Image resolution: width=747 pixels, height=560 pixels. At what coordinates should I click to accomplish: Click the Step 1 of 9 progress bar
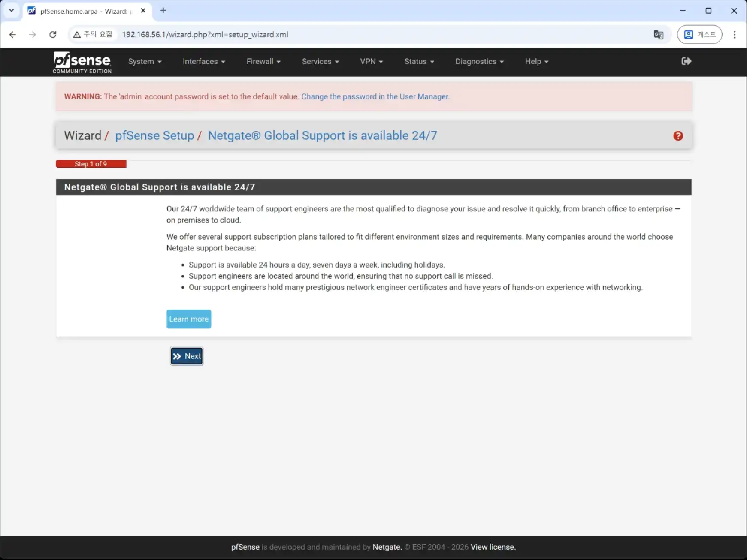(91, 164)
